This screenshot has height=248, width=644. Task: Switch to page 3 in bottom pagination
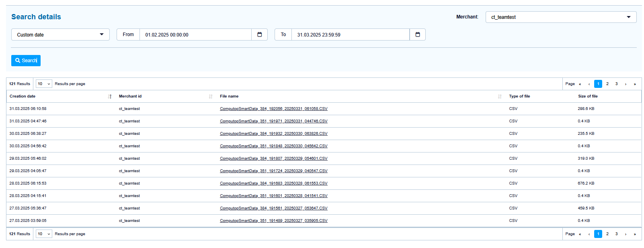616,234
